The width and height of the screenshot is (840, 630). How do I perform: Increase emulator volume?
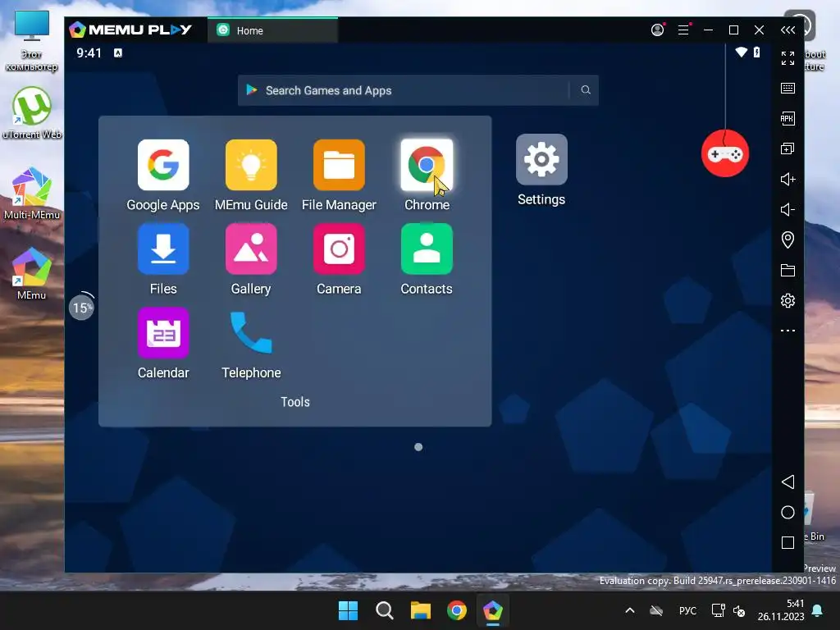(787, 179)
